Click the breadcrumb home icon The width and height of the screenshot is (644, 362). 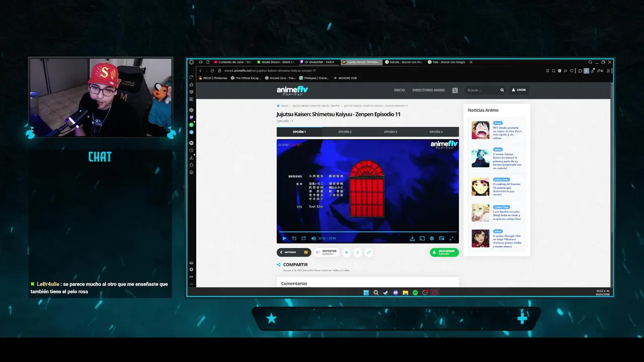(x=278, y=106)
